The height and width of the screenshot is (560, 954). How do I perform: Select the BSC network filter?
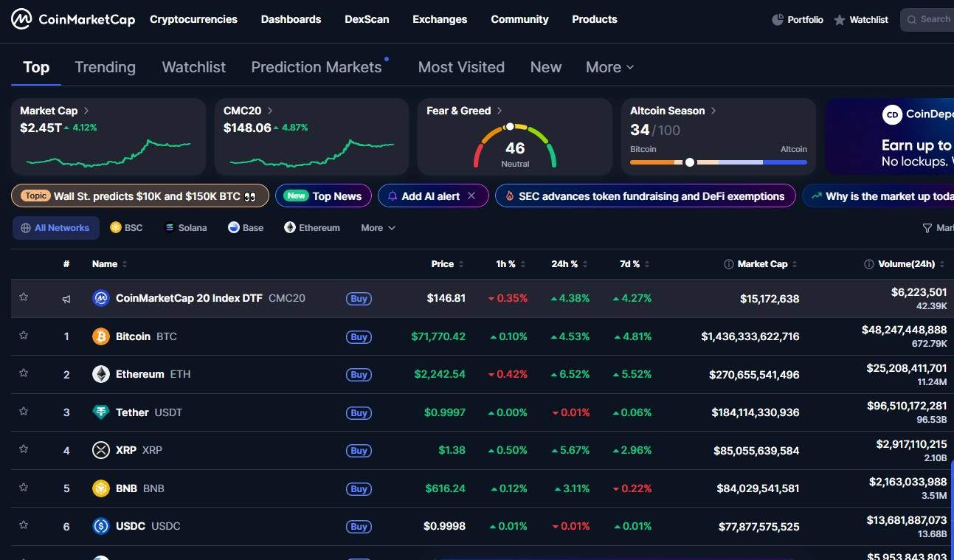[125, 227]
